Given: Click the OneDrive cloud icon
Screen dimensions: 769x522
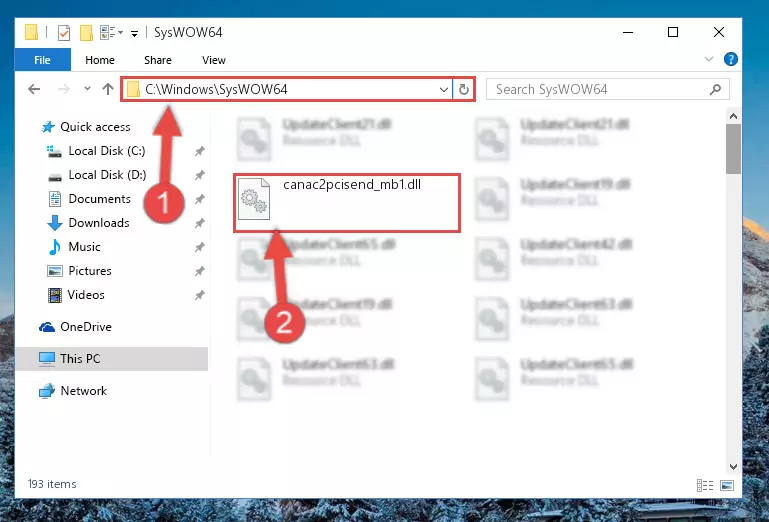Looking at the screenshot, I should (x=47, y=327).
